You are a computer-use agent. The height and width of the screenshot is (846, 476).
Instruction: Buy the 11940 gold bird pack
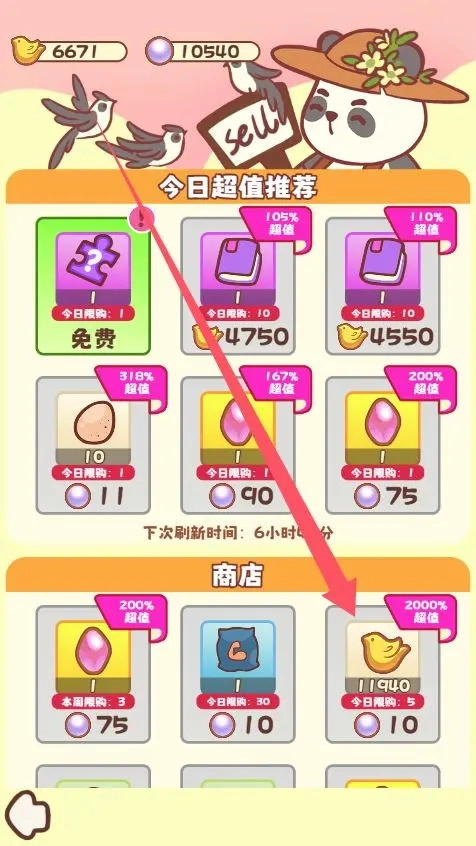[x=383, y=674]
